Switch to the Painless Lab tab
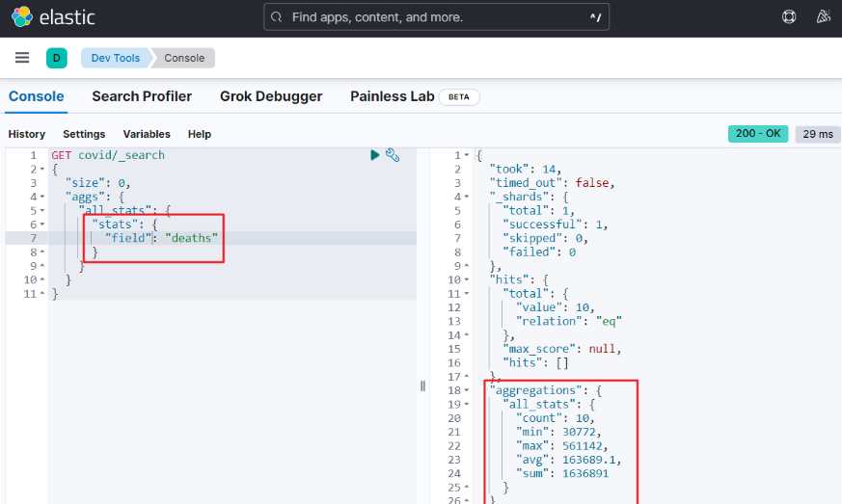842x504 pixels. (x=392, y=96)
